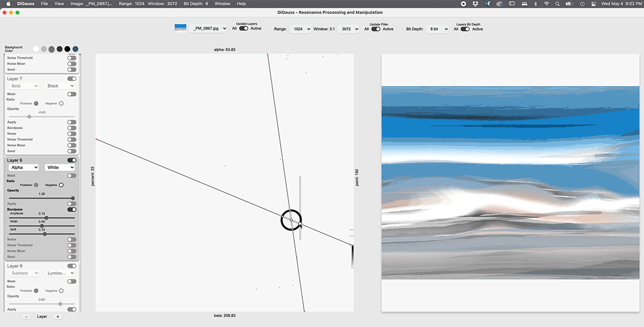Turn off Layer 6 Bandpass switch

[71, 209]
